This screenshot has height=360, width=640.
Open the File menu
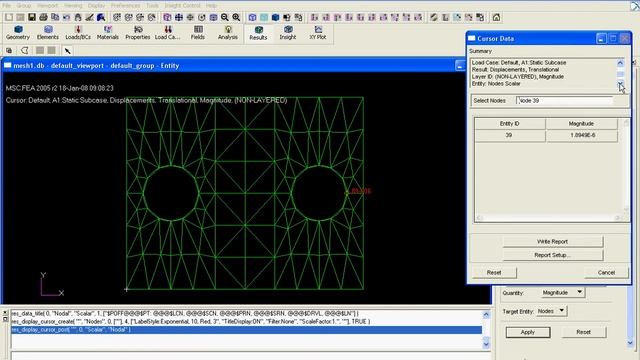pyautogui.click(x=6, y=6)
